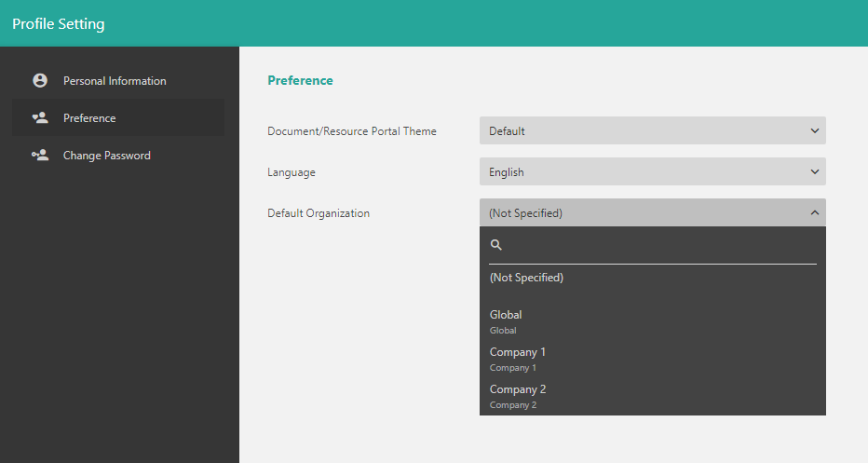Click the Preference sidebar icon
Image resolution: width=868 pixels, height=463 pixels.
39,118
